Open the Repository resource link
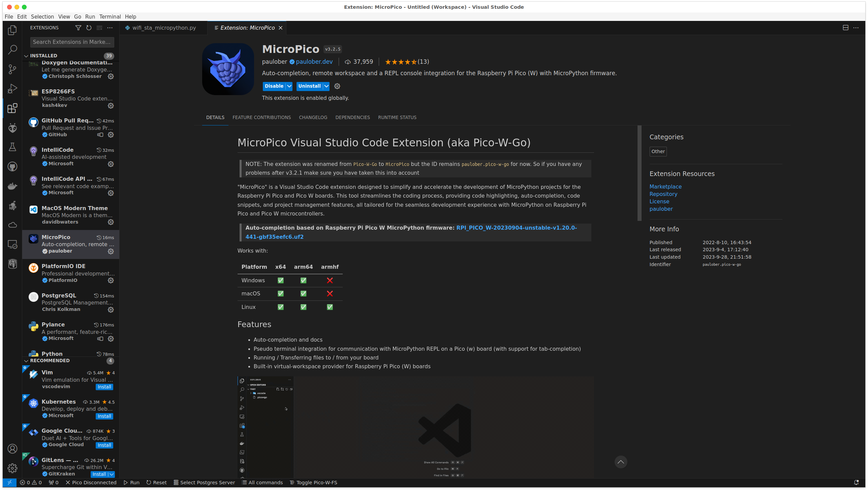The height and width of the screenshot is (491, 868). click(x=663, y=194)
